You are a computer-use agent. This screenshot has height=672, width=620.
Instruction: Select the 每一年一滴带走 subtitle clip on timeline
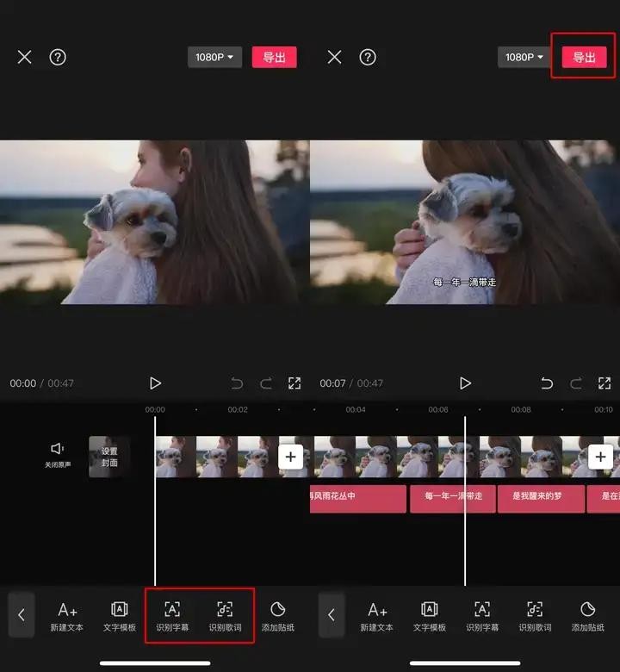pyautogui.click(x=453, y=498)
